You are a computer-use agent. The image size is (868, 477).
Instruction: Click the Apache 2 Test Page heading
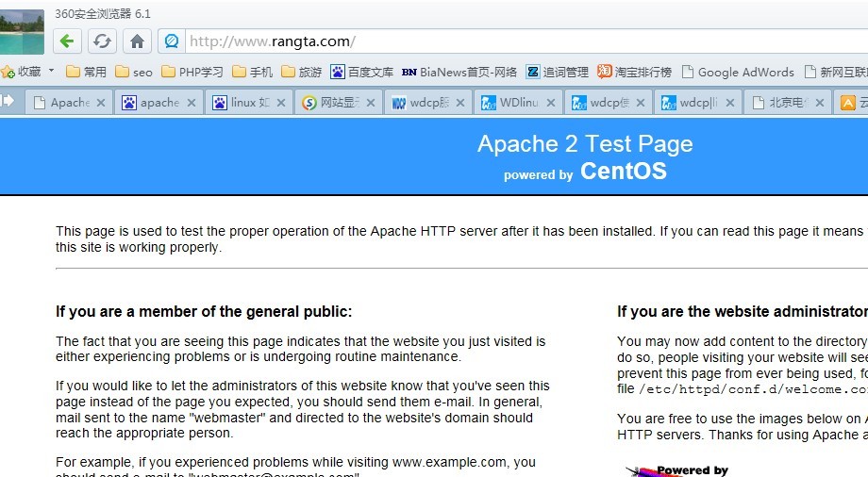585,144
